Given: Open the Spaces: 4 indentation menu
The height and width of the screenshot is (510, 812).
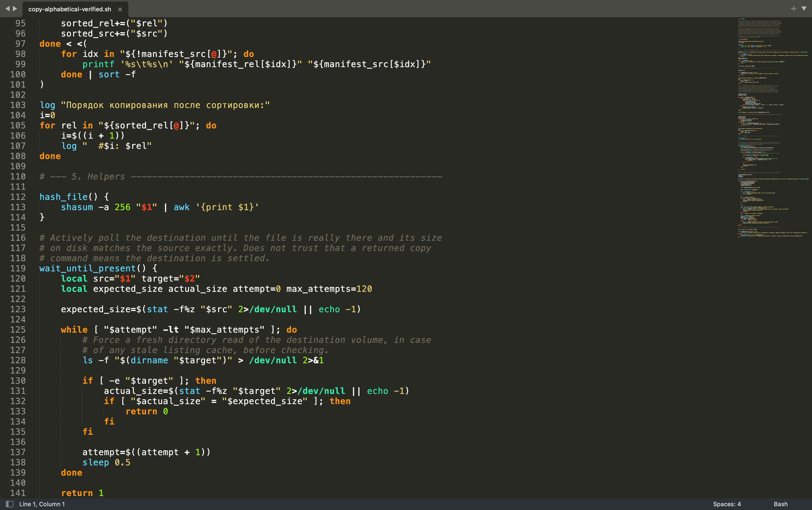Looking at the screenshot, I should 727,504.
